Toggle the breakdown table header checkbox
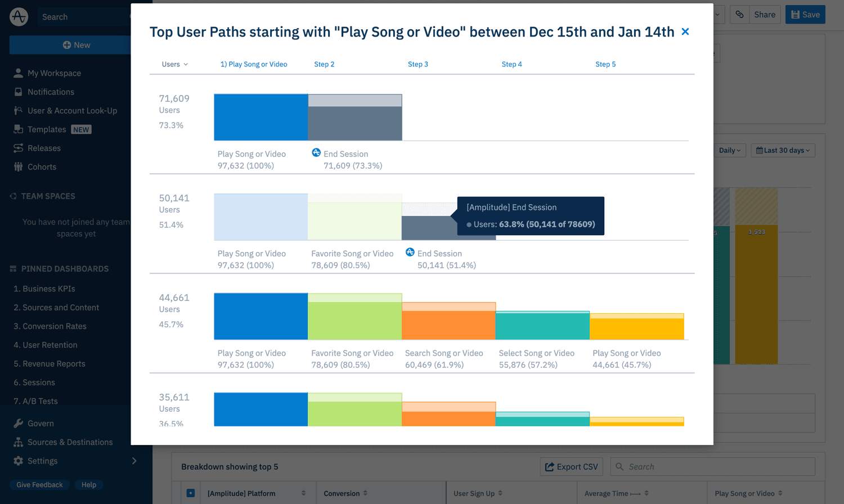The width and height of the screenshot is (844, 504). point(191,493)
